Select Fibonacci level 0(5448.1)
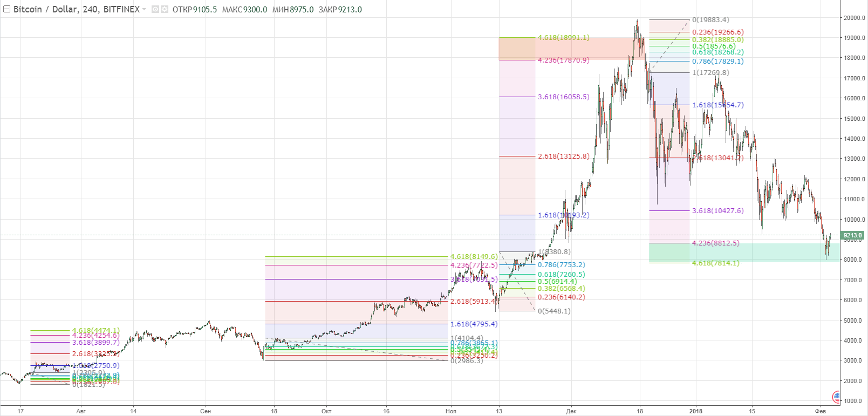 554,311
